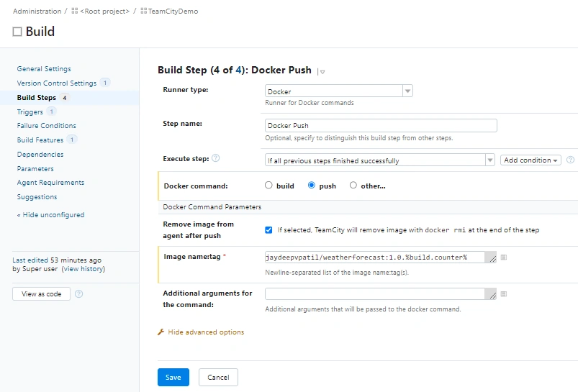Click the wrench icon for advanced options

tap(161, 332)
